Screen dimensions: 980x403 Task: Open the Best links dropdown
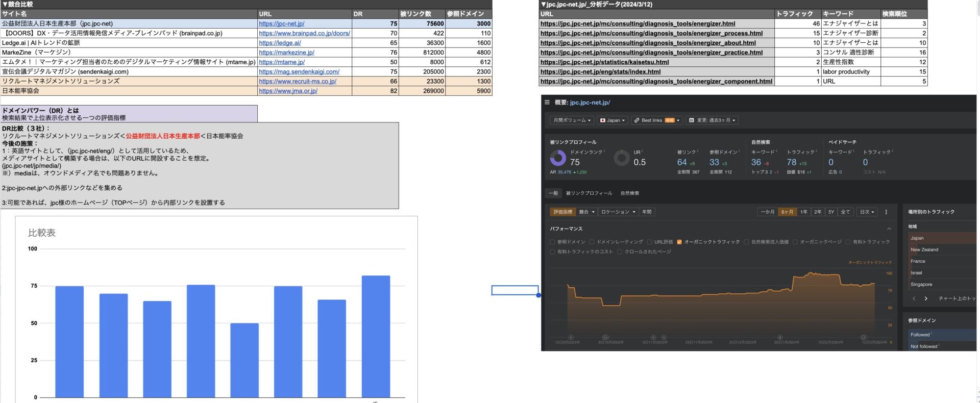(656, 120)
